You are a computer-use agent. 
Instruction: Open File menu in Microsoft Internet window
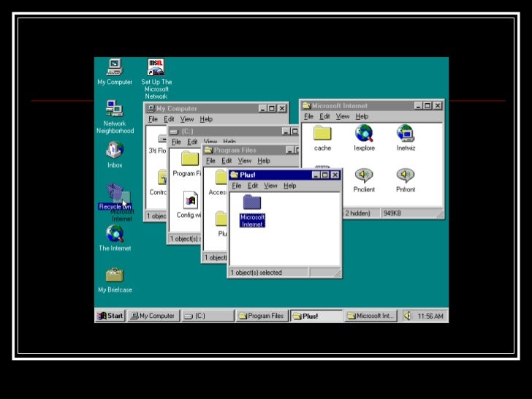pyautogui.click(x=308, y=117)
